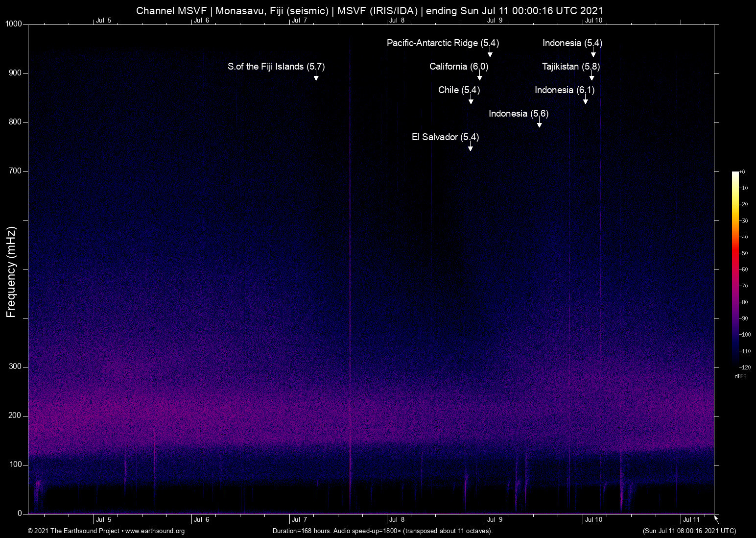
Task: Click the arrow under S.of the Fiji Islands
Action: click(316, 77)
